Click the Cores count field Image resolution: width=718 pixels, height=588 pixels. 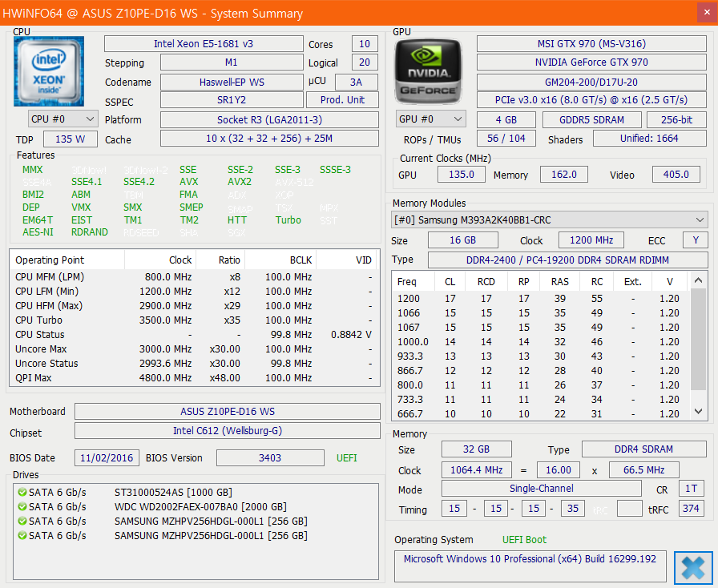(365, 44)
